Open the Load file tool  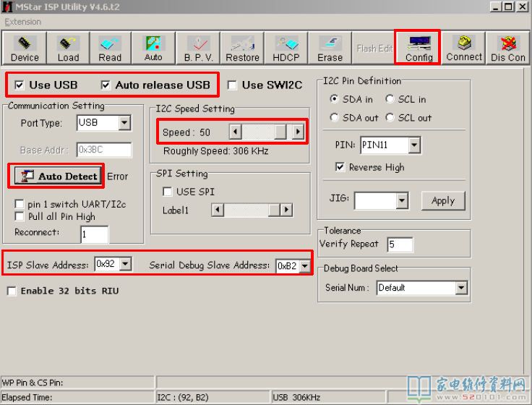[68, 48]
